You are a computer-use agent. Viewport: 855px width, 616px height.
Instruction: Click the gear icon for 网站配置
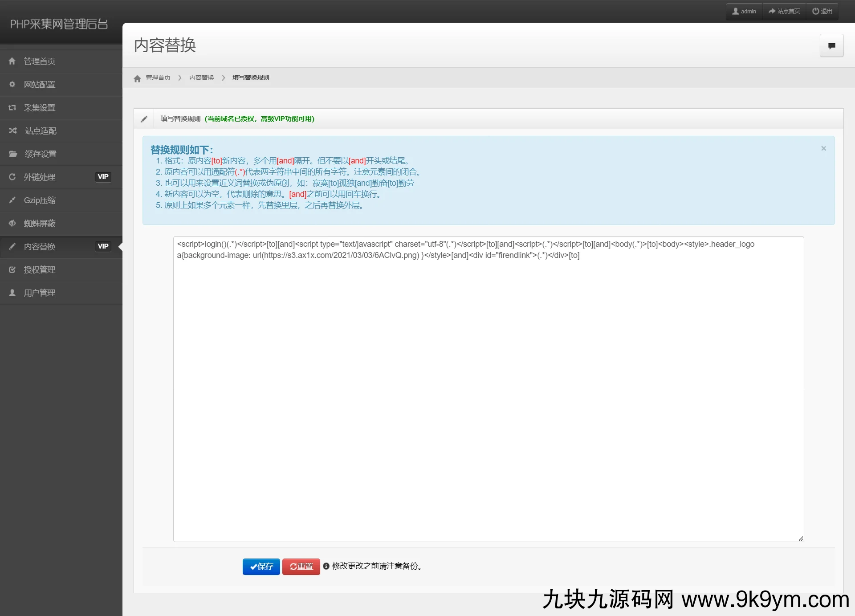click(x=12, y=84)
